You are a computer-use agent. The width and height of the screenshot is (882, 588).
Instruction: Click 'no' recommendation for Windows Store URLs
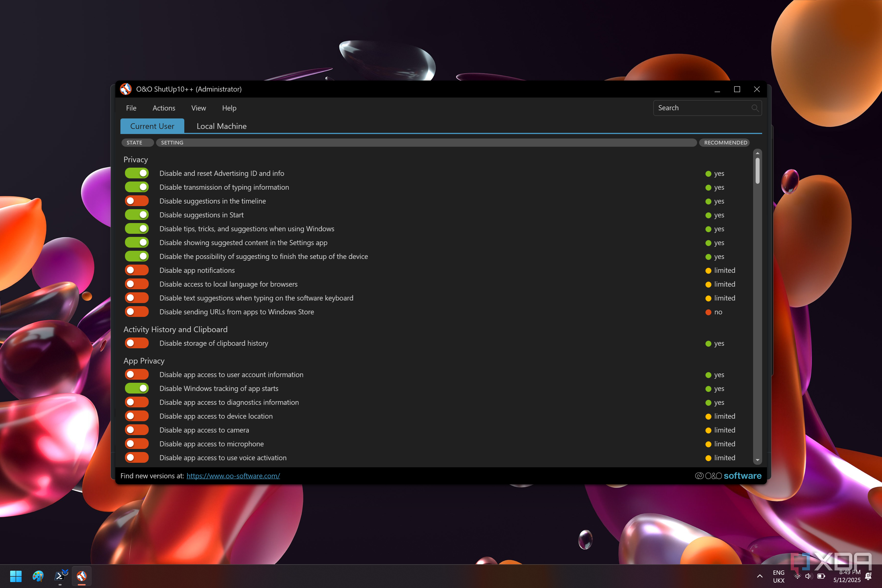[714, 312]
